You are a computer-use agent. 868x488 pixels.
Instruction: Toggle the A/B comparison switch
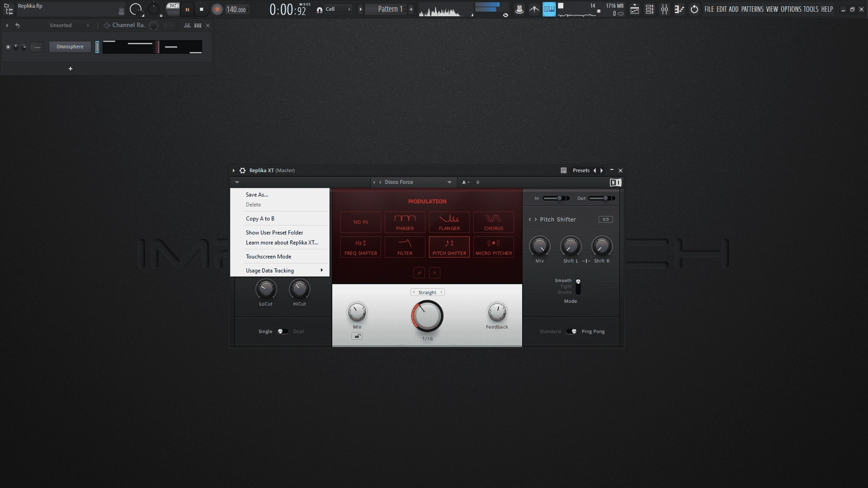point(471,182)
